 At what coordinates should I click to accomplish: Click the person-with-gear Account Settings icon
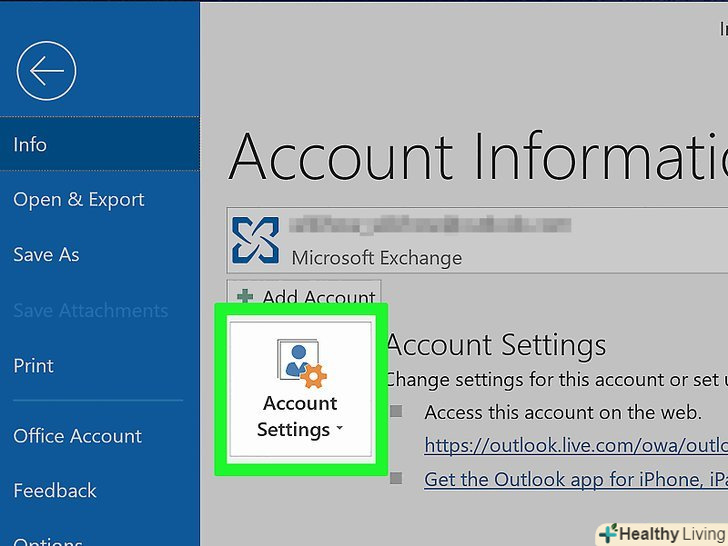pos(300,363)
